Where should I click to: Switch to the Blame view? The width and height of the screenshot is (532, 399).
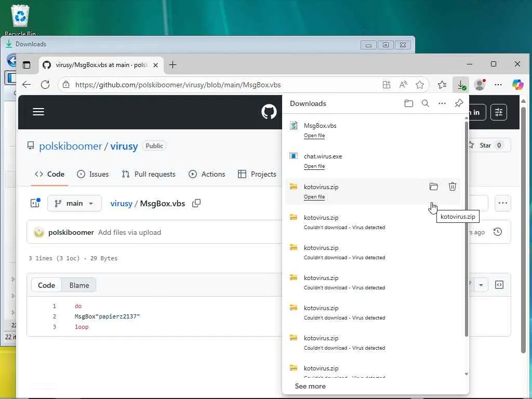pos(79,285)
